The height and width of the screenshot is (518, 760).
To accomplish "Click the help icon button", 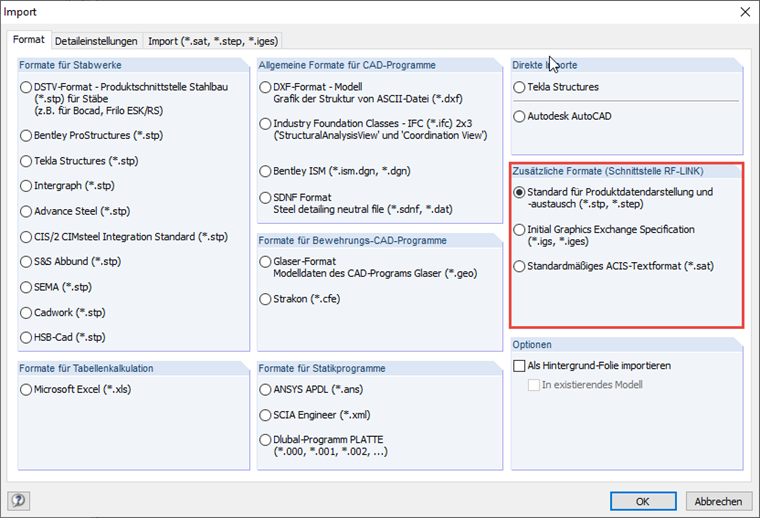I will pos(18,501).
